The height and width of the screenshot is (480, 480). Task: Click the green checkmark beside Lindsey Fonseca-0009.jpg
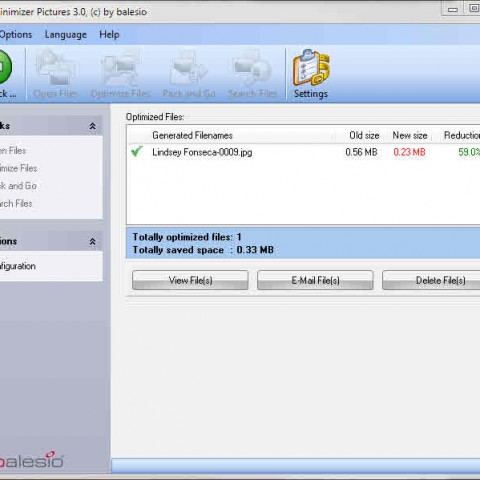137,152
